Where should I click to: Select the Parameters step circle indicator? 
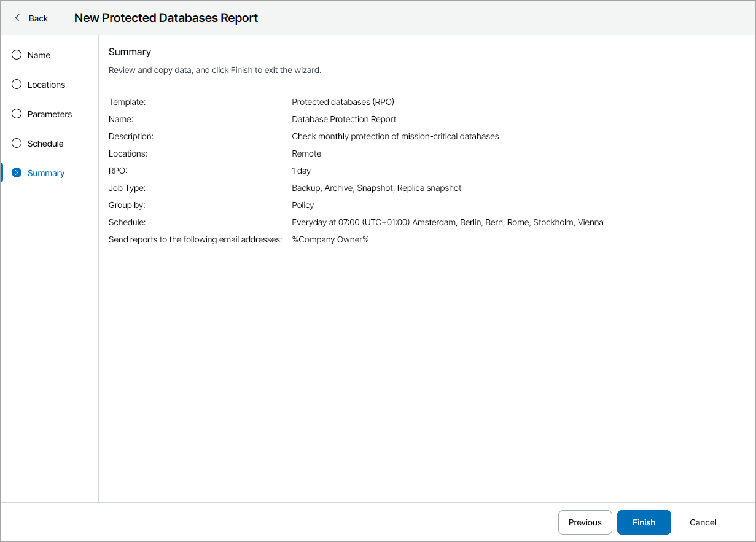(17, 114)
